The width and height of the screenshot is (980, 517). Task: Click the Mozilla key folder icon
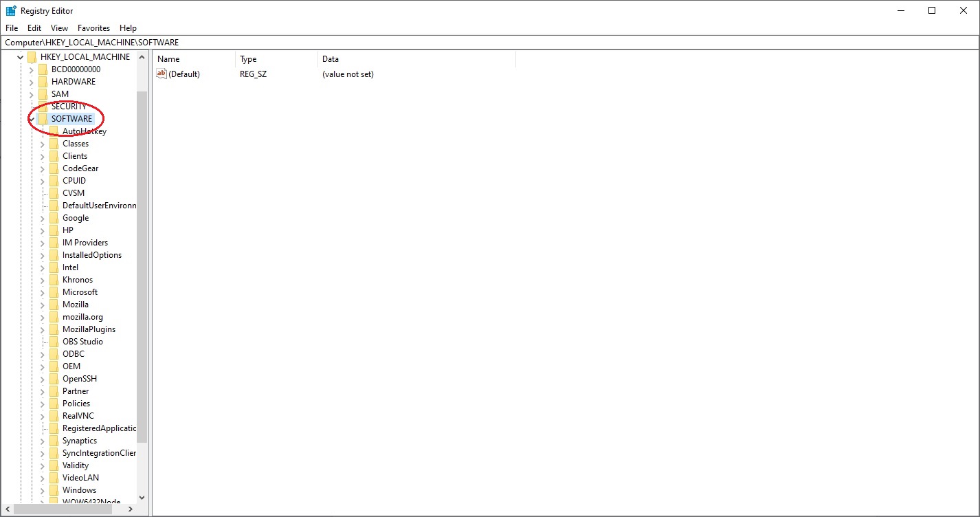[54, 305]
